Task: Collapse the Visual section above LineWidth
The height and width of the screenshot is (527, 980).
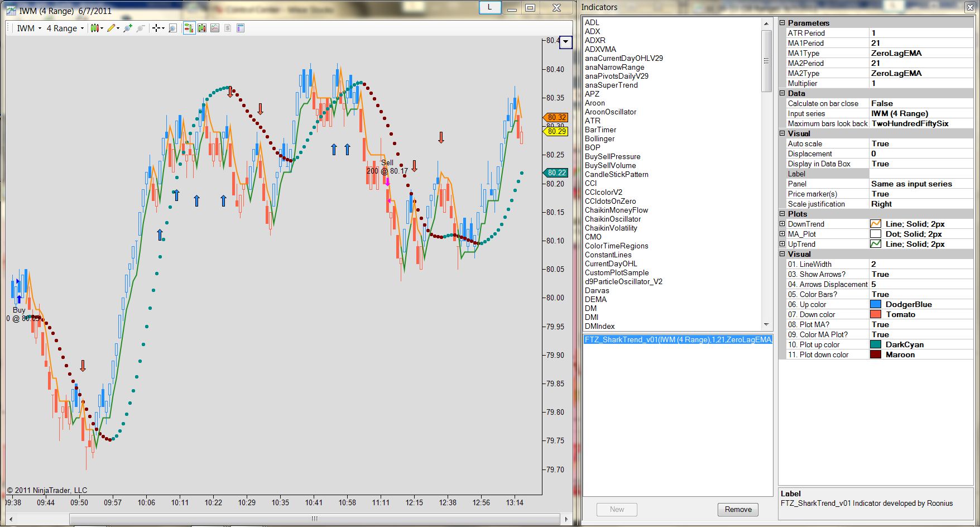Action: click(x=782, y=254)
